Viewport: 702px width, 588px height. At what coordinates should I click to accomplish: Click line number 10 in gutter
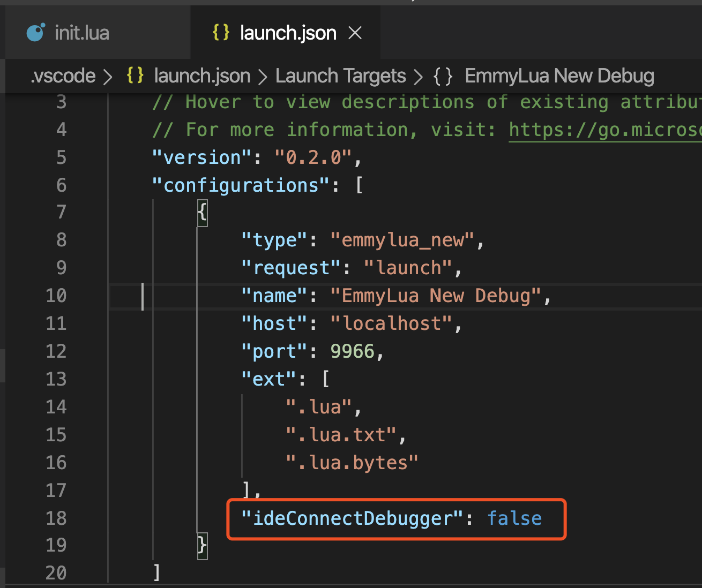pyautogui.click(x=56, y=296)
